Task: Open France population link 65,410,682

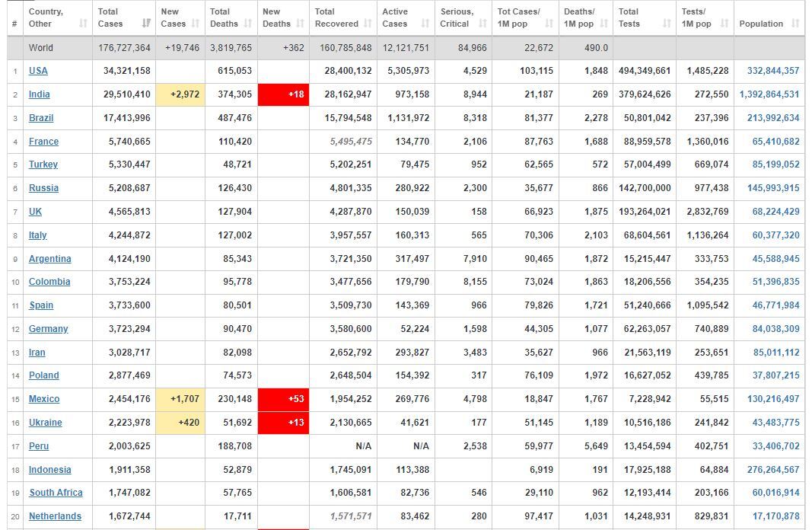Action: 775,142
